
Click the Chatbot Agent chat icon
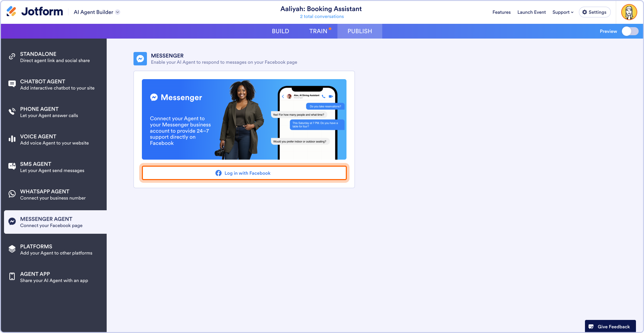click(x=12, y=84)
